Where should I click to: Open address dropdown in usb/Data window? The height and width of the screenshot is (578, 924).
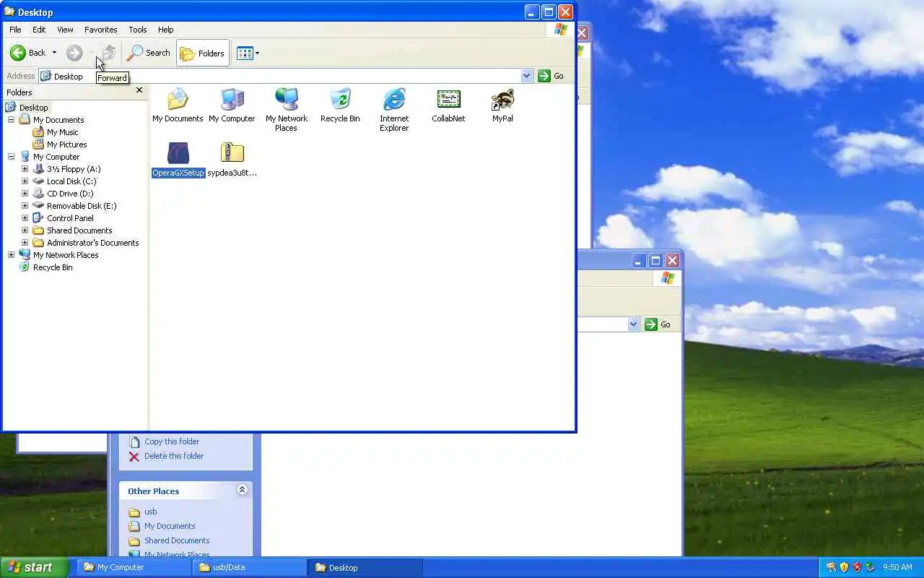pyautogui.click(x=633, y=324)
